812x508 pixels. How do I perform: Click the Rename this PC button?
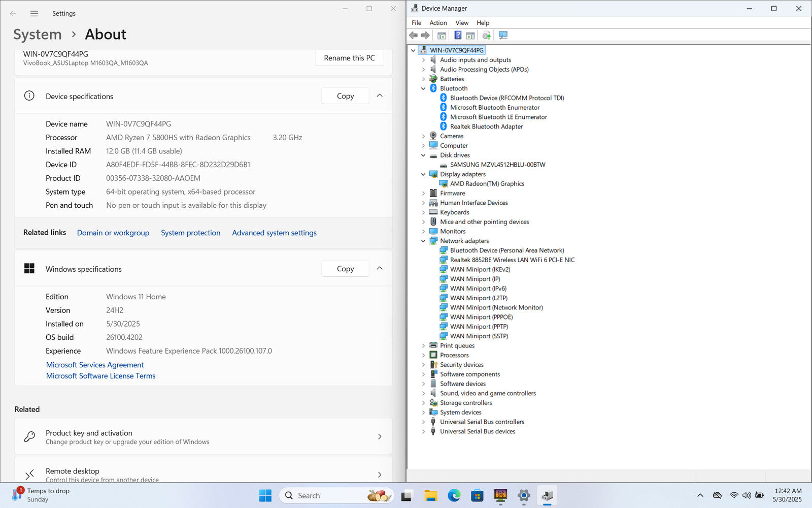pyautogui.click(x=349, y=58)
